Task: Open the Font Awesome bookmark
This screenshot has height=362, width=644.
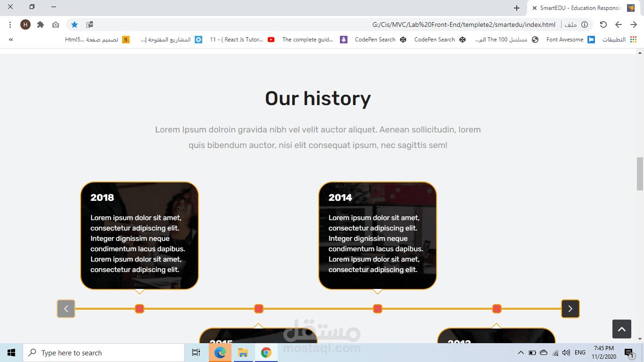Action: (x=570, y=40)
